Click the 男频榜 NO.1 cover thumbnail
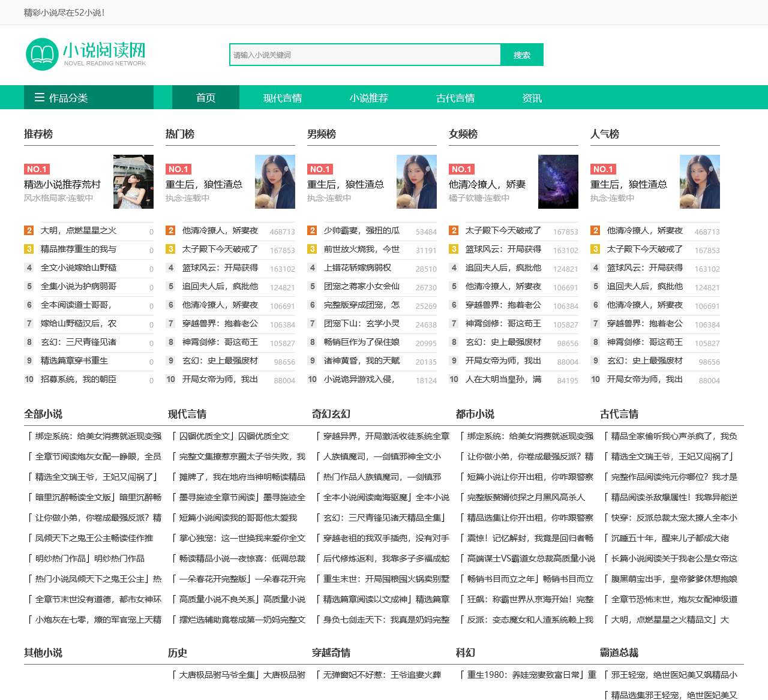The image size is (768, 700). click(x=416, y=182)
